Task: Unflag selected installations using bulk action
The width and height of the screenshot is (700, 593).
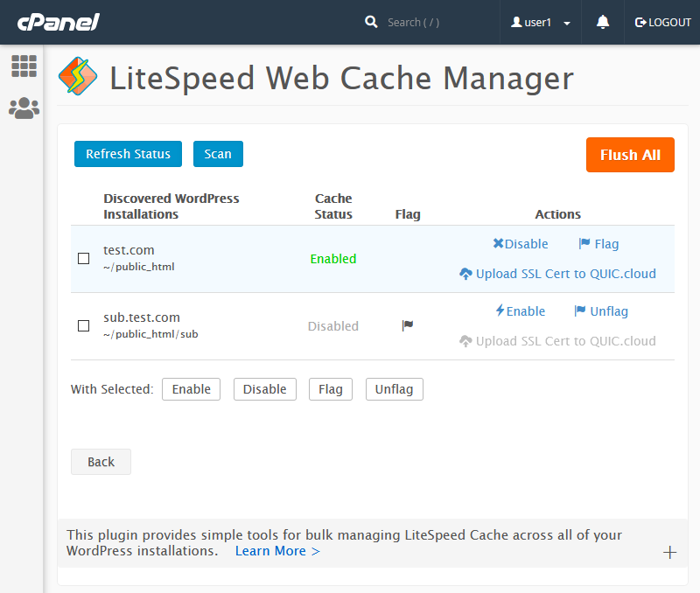Action: [x=394, y=389]
